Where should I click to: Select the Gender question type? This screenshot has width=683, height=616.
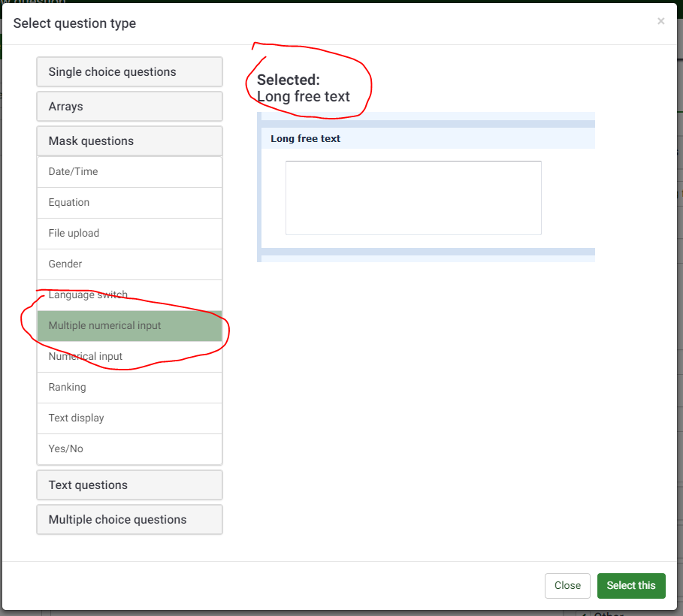pyautogui.click(x=129, y=264)
